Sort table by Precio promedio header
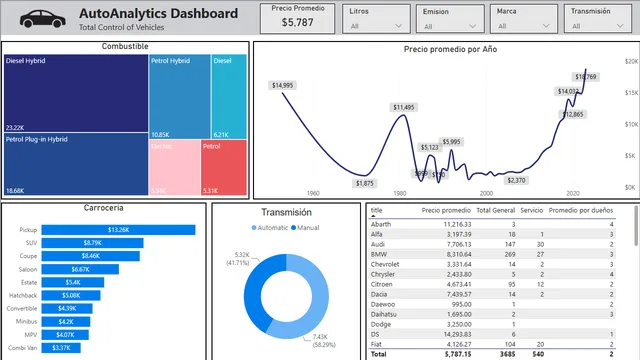This screenshot has width=640, height=360. [446, 211]
